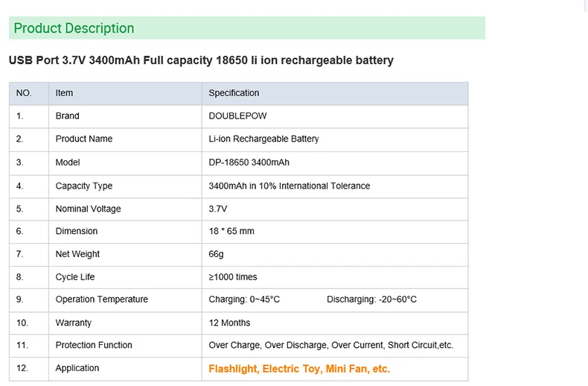Click the Capacity Type label

point(84,186)
